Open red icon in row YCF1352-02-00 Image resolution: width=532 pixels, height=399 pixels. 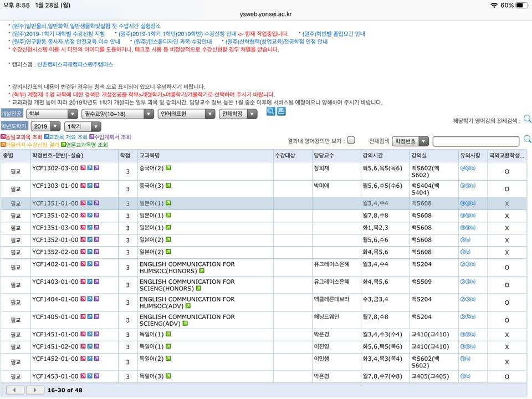pos(83,252)
